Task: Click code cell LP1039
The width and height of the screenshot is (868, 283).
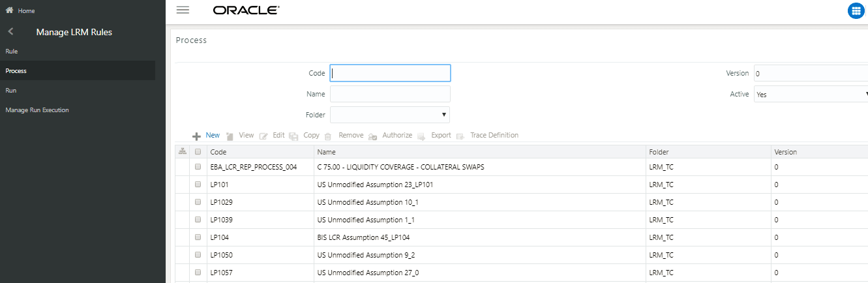Action: click(x=222, y=220)
